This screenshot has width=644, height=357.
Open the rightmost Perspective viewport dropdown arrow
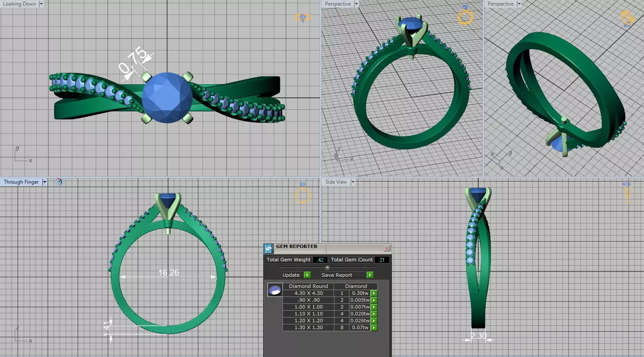pos(519,4)
